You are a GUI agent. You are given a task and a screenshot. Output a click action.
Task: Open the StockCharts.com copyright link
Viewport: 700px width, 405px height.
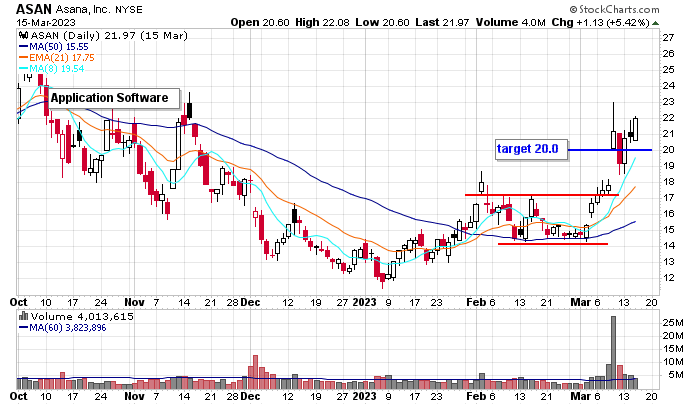click(614, 9)
